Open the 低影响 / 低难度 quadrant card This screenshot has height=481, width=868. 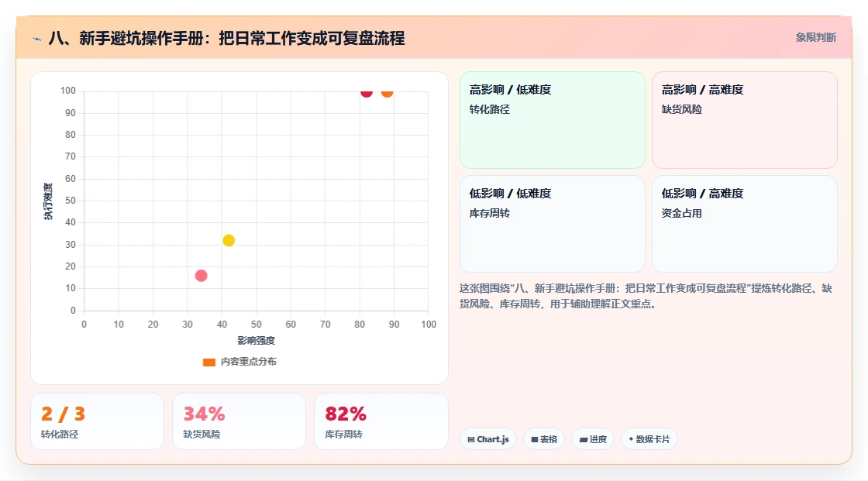tap(553, 224)
